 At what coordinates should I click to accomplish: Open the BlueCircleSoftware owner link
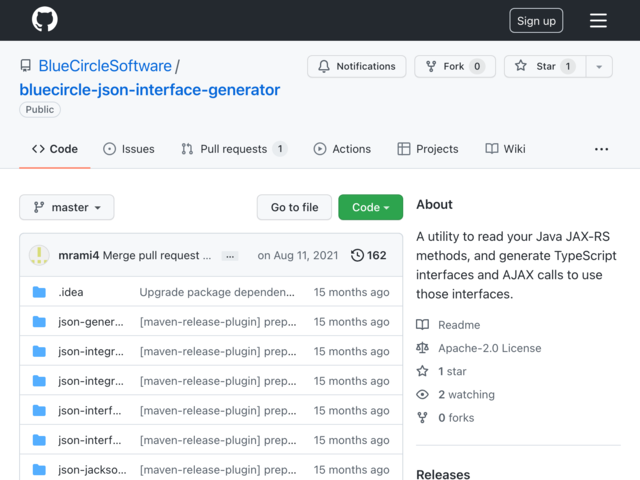click(x=105, y=66)
